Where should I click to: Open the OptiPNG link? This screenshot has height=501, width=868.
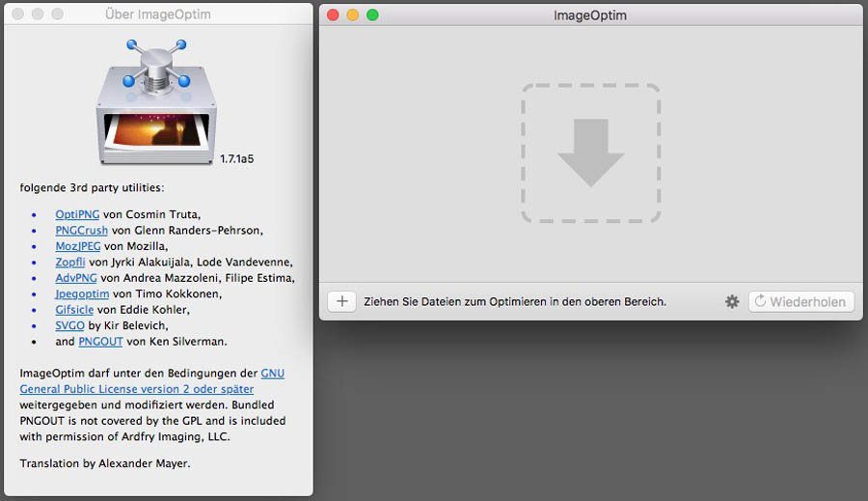[77, 214]
